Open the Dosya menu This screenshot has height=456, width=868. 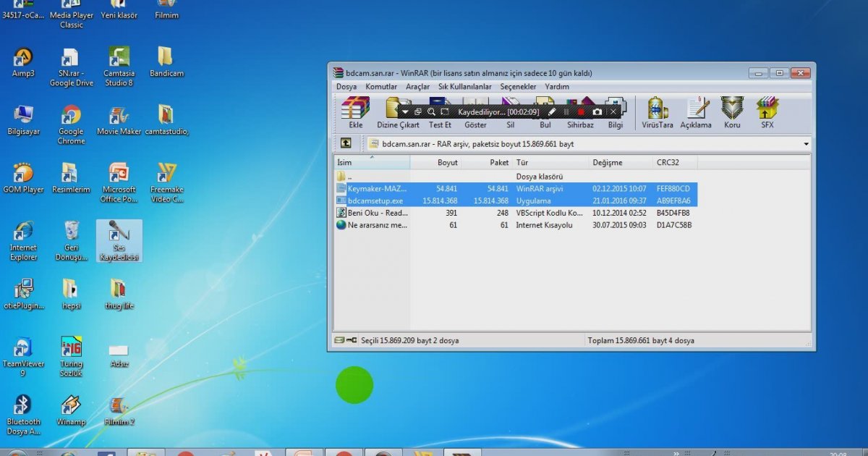tap(346, 87)
